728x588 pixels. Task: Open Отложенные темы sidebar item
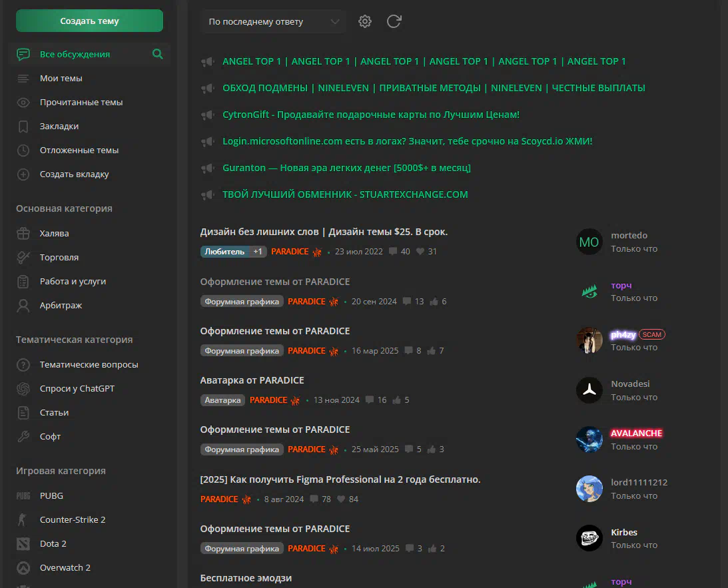[79, 150]
